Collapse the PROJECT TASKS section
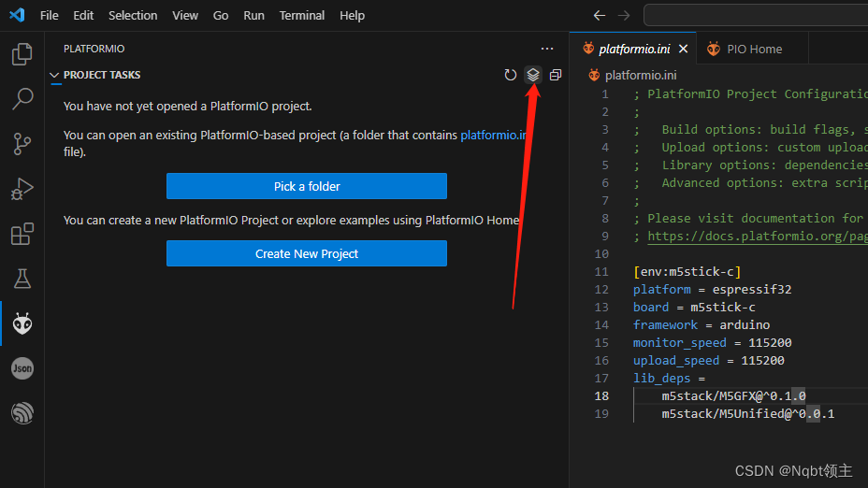 [54, 75]
